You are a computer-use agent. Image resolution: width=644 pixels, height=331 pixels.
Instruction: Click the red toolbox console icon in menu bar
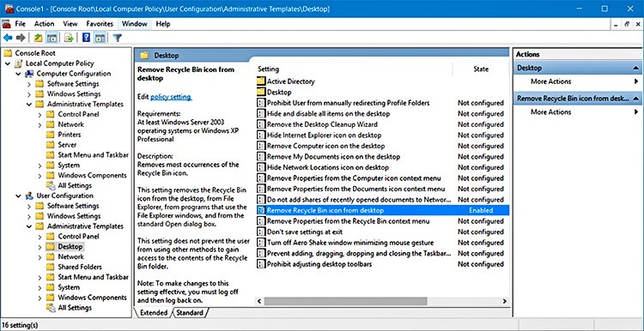tap(6, 24)
